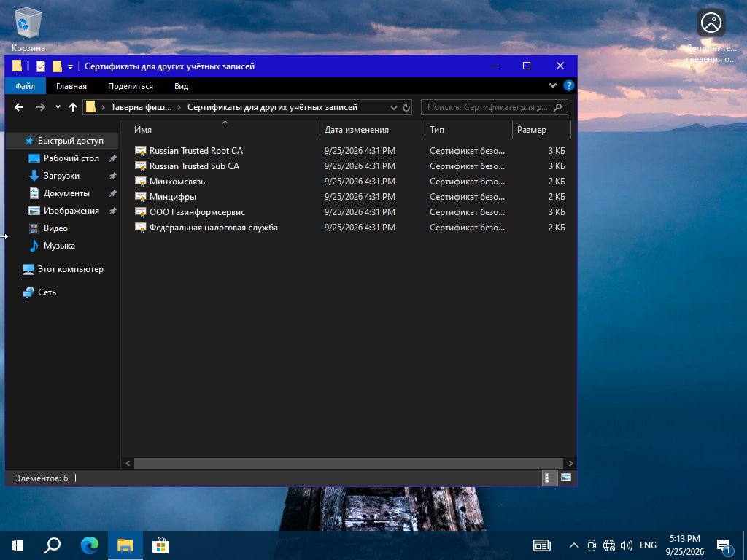Open the quick access toolbar customize dropdown
The image size is (747, 560).
[x=70, y=66]
